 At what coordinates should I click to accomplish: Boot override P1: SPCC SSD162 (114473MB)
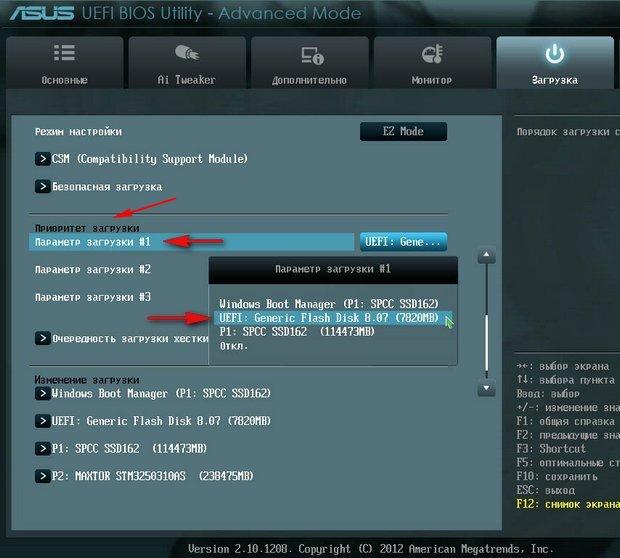pos(121,448)
